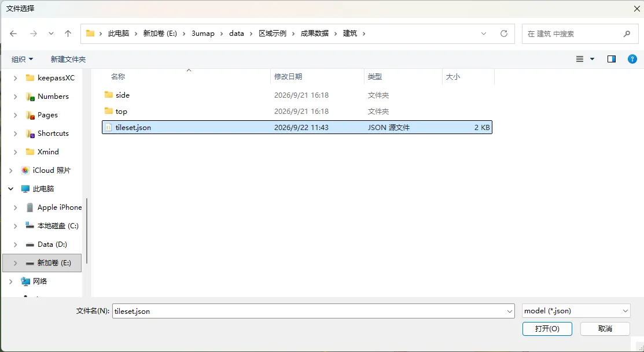Click the top folder icon
The image size is (644, 352).
[108, 111]
